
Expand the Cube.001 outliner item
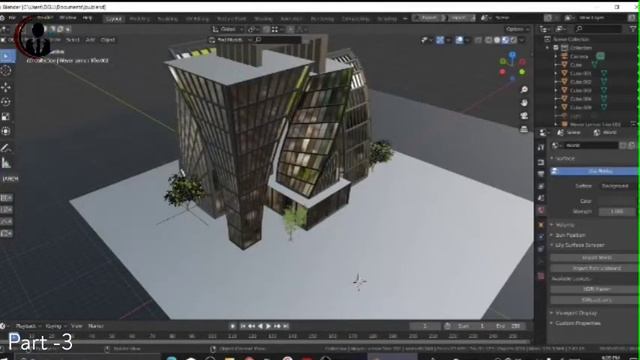click(556, 73)
